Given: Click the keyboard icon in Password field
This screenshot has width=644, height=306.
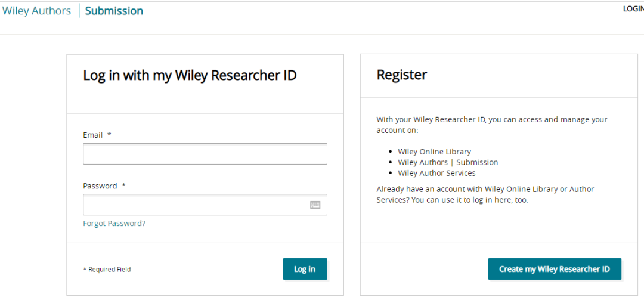Looking at the screenshot, I should (315, 205).
